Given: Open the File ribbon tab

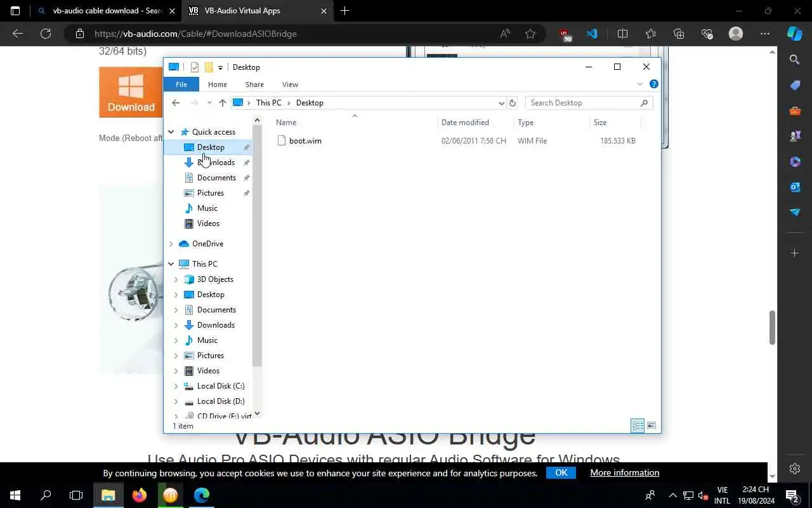Looking at the screenshot, I should (181, 84).
